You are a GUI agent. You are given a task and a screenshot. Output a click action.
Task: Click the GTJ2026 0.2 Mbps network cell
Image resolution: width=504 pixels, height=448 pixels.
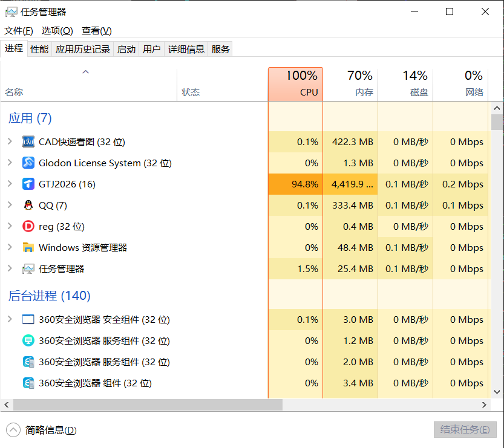pos(460,184)
